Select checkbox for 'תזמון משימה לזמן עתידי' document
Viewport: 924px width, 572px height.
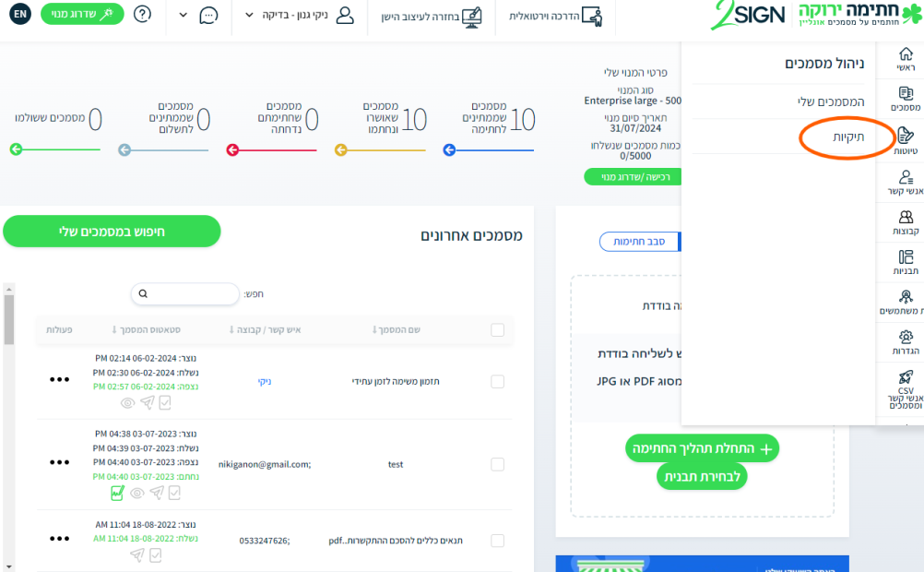[498, 381]
